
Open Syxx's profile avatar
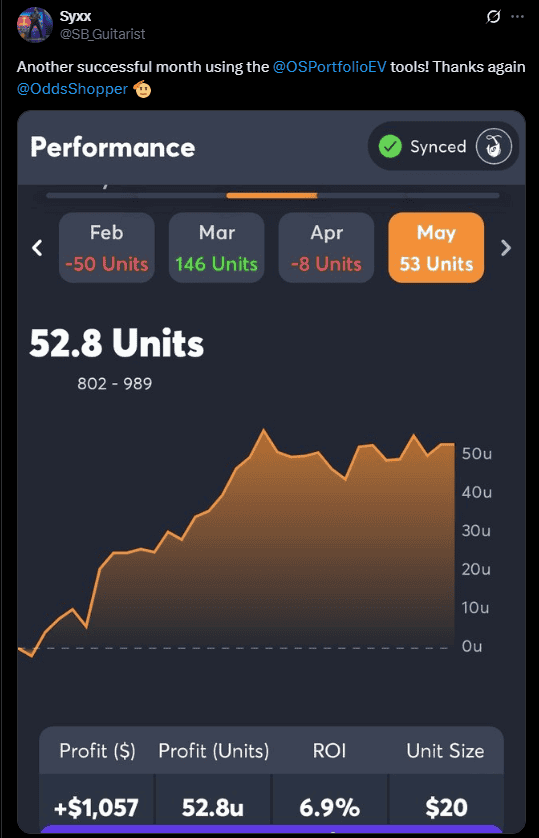35,25
